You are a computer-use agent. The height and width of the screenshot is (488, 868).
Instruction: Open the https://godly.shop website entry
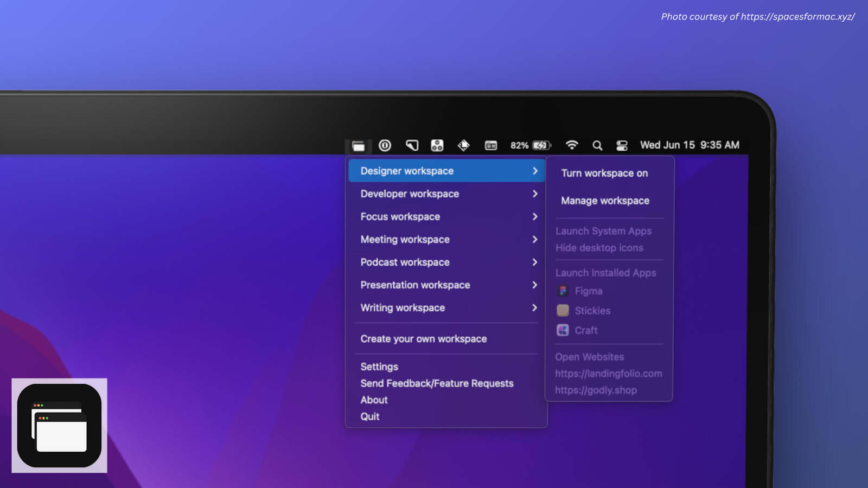point(596,390)
